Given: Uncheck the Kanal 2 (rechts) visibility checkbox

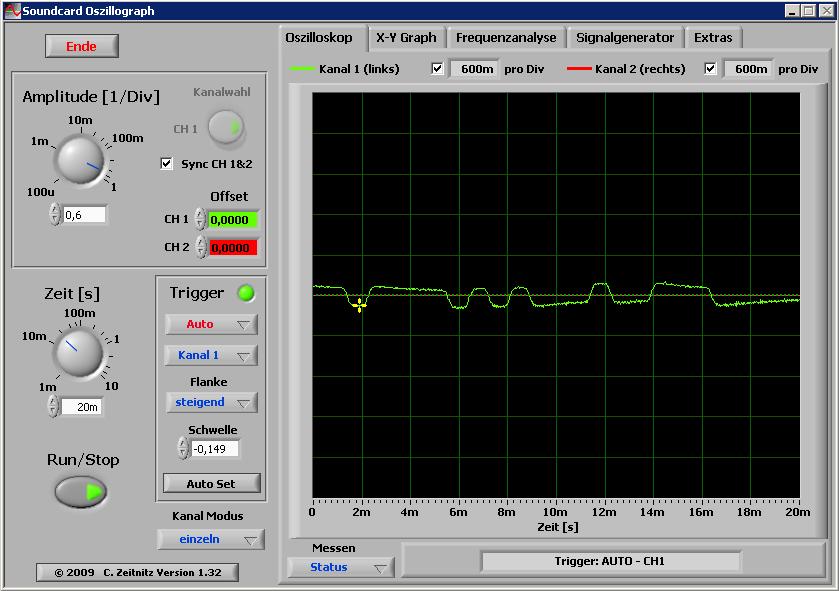Looking at the screenshot, I should click(x=710, y=69).
